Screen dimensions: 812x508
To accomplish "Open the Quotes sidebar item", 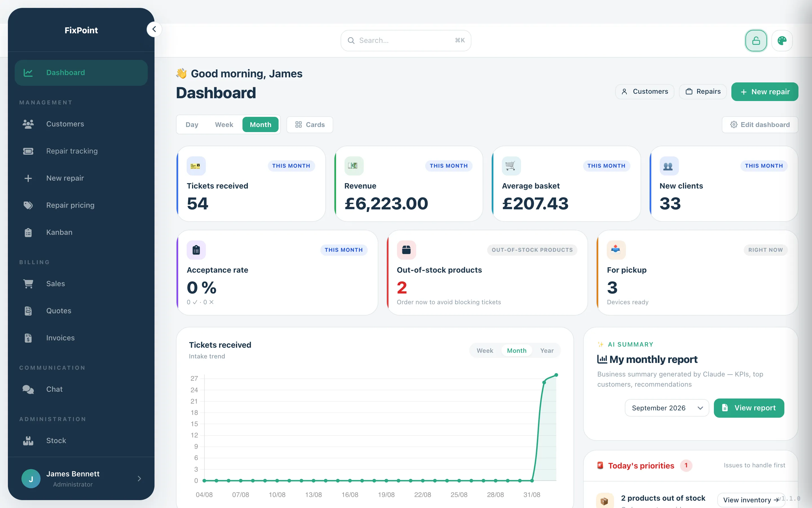I will (81, 311).
